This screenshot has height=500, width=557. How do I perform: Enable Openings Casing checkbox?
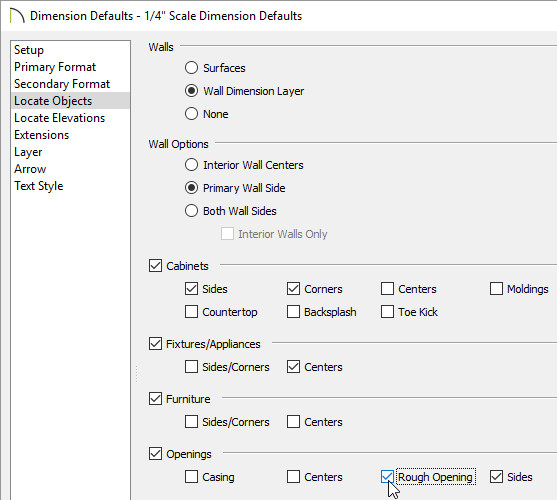click(191, 477)
